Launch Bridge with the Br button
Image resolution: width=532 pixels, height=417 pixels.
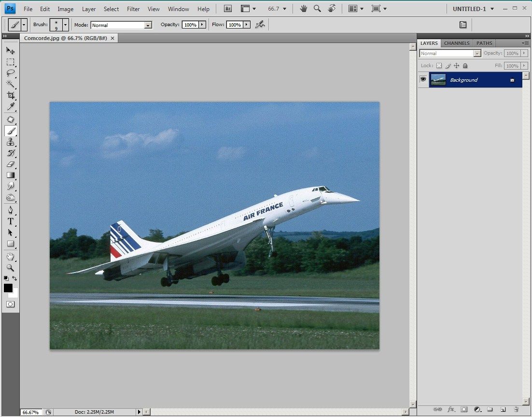pos(228,9)
